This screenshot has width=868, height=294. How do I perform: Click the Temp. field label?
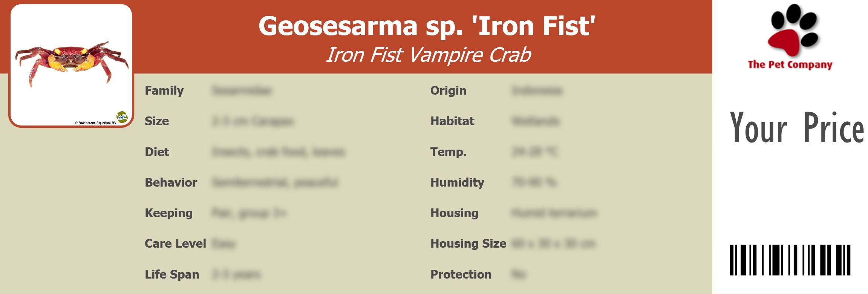coord(449,152)
